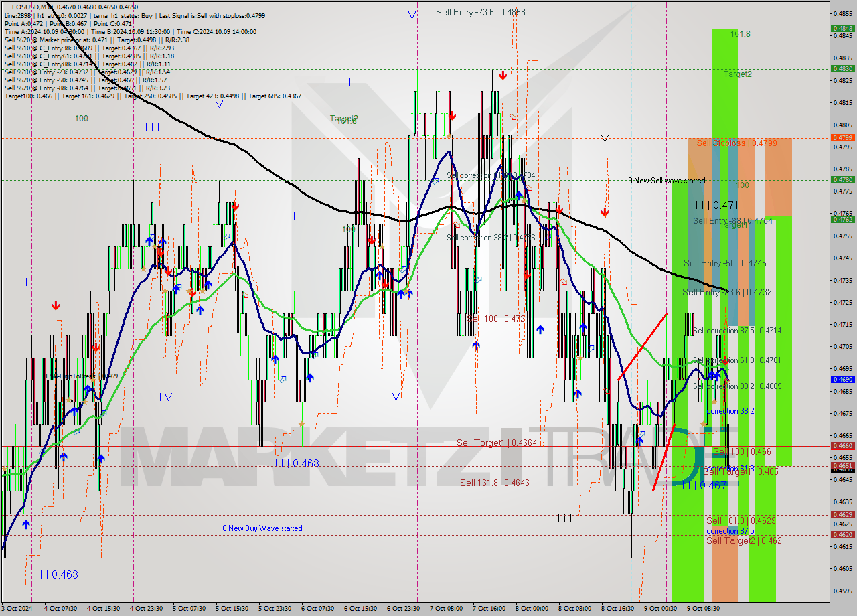
Task: Click the 'I I I 0.471' wave label
Action: click(716, 206)
